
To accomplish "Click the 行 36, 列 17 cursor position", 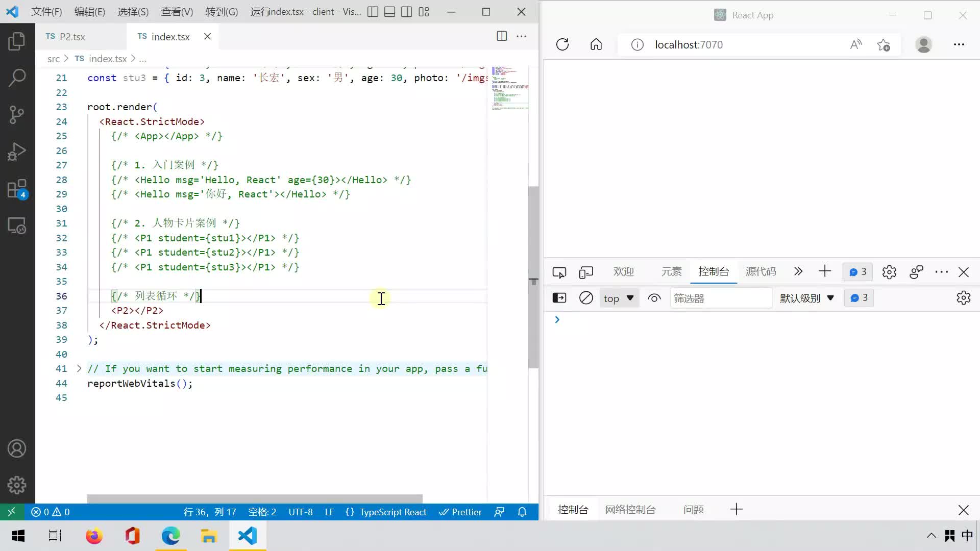I will (x=210, y=512).
